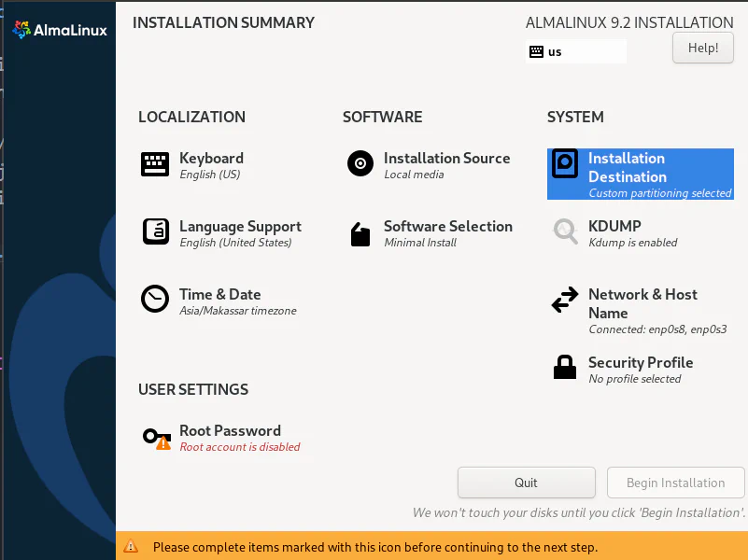The width and height of the screenshot is (748, 560).
Task: Click 'Root account is disabled' status text
Action: [x=240, y=447]
